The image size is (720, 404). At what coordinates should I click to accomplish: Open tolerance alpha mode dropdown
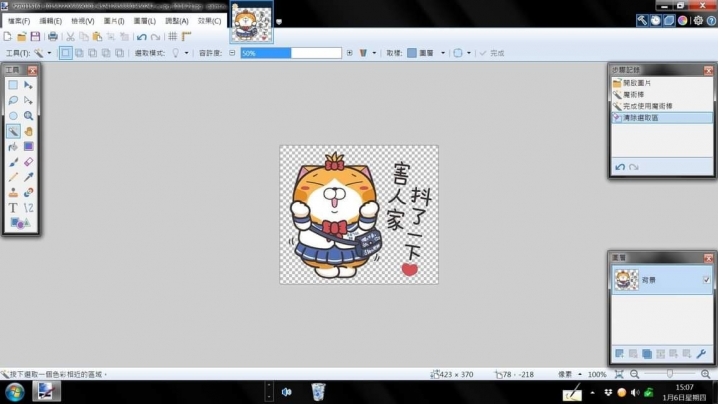(367, 53)
